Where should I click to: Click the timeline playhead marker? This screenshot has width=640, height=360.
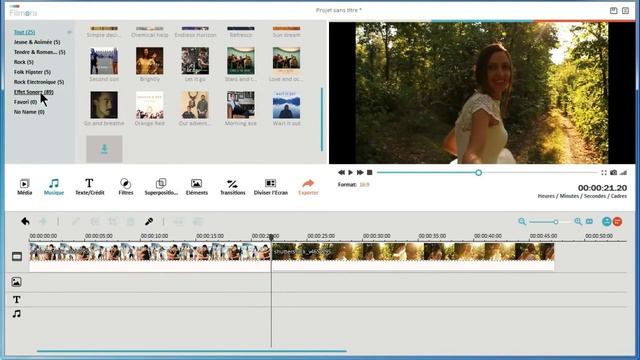271,238
